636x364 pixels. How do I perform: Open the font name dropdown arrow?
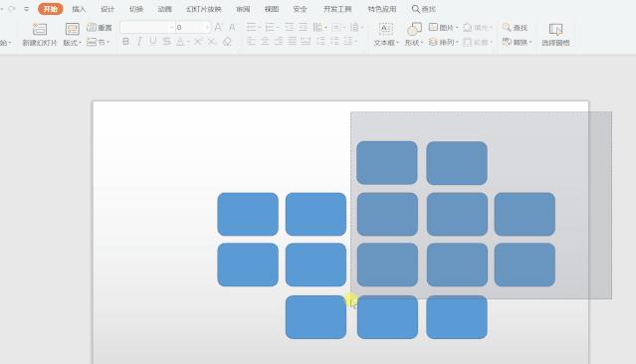pos(171,28)
